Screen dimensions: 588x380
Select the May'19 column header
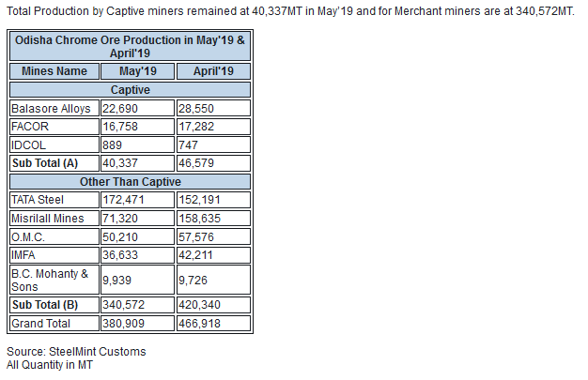coord(138,71)
